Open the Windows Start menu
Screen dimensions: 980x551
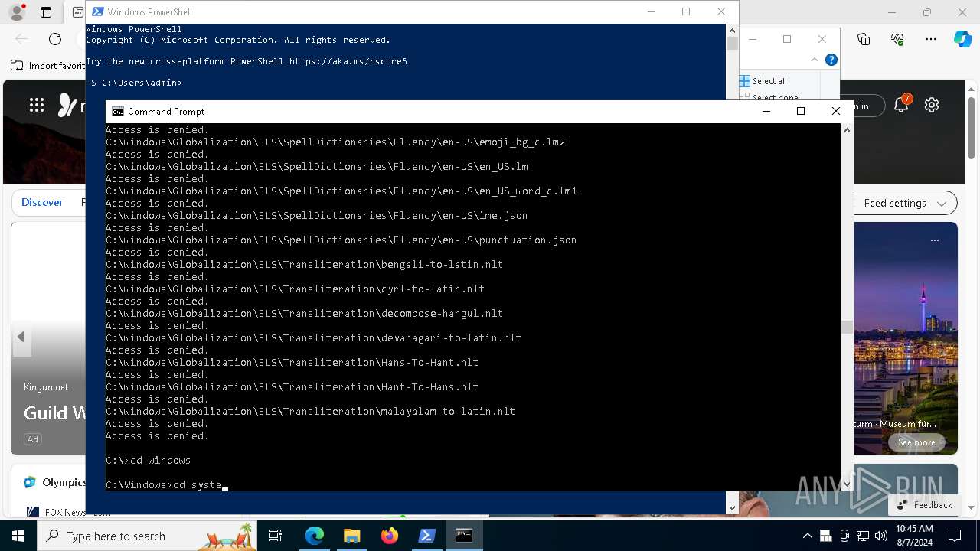coord(18,536)
